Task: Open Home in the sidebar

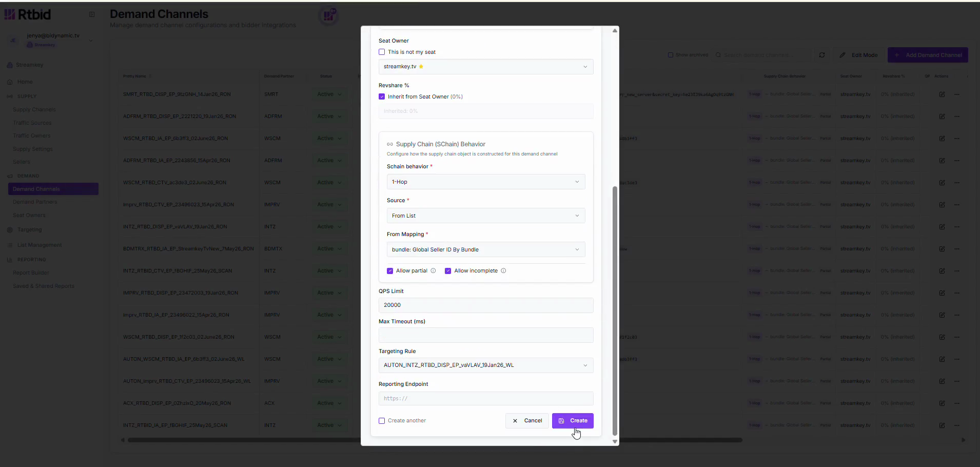Action: pos(25,82)
